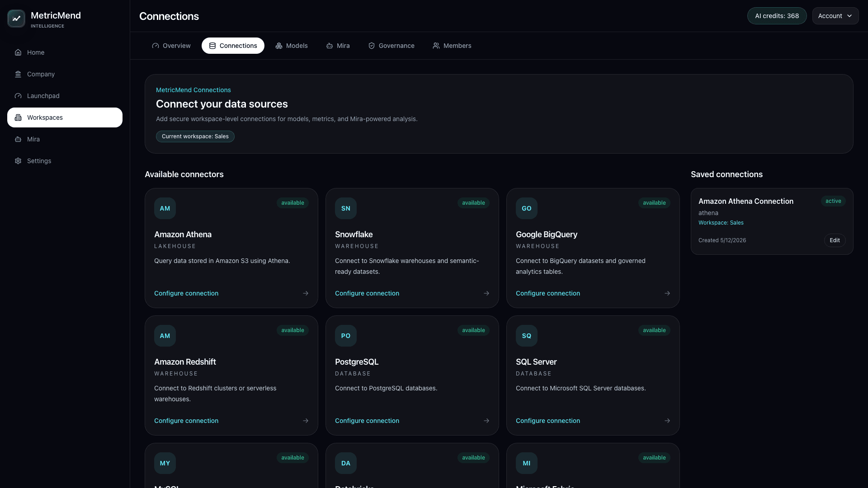Screen dimensions: 868x488
Task: Click the Governance tab shield icon
Action: tap(372, 46)
